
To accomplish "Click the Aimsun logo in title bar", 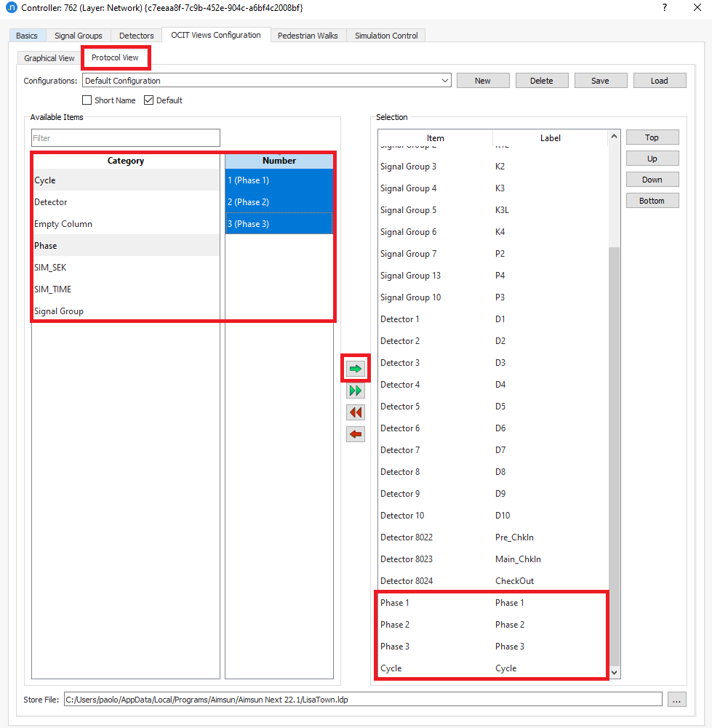I will pyautogui.click(x=11, y=7).
